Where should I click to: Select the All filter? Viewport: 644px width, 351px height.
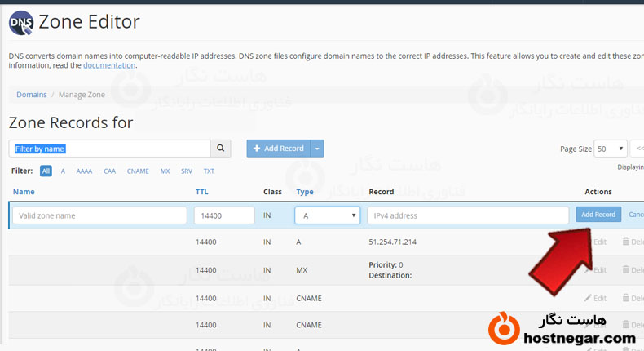46,171
